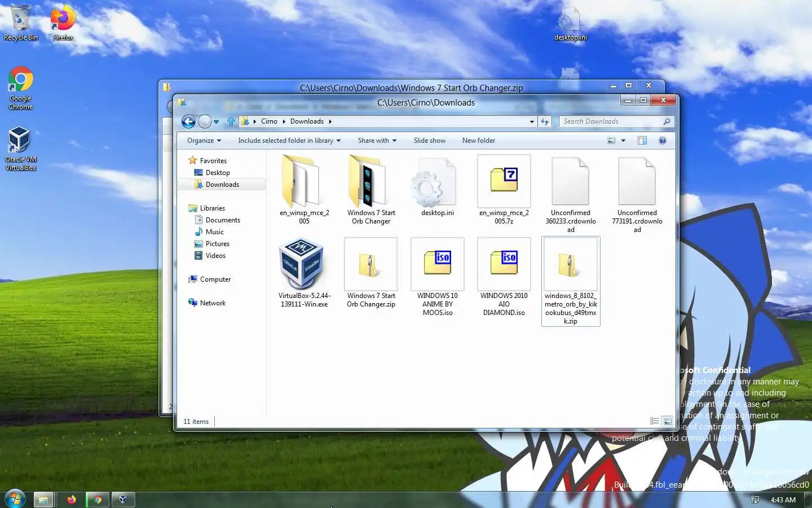Open the Videos library
The width and height of the screenshot is (812, 508).
point(215,256)
